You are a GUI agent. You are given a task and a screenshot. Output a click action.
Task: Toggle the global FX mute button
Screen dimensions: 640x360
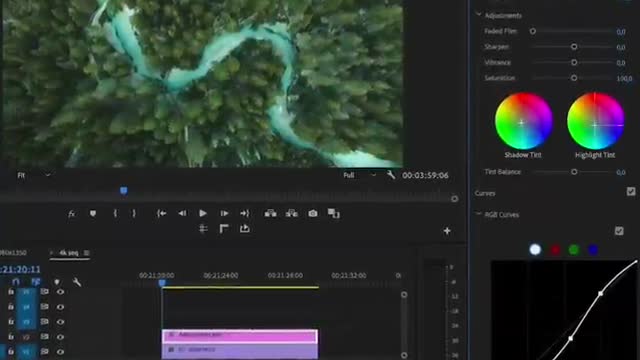click(x=71, y=213)
